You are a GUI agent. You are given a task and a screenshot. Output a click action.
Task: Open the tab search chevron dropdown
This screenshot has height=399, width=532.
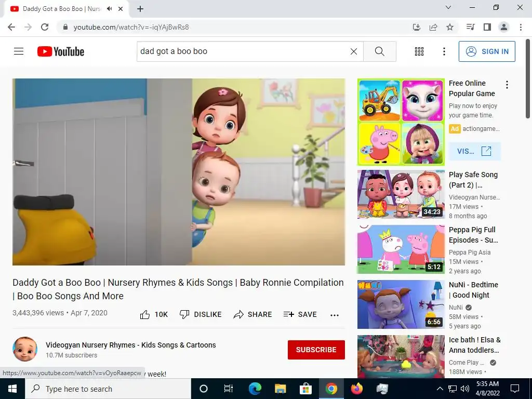pyautogui.click(x=448, y=7)
